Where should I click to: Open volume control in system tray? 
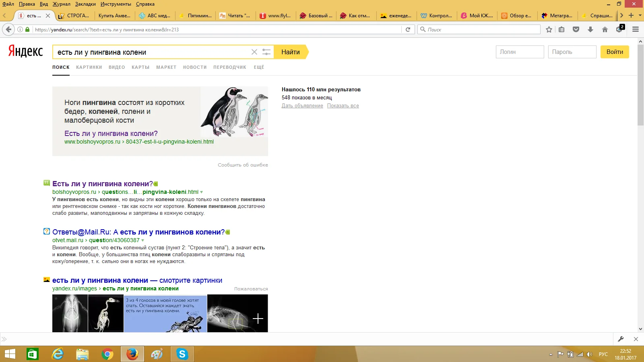590,354
